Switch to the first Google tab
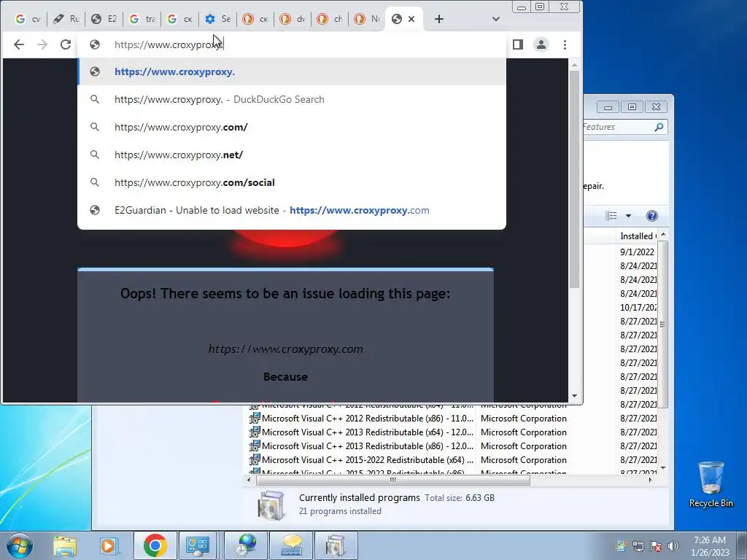 click(28, 19)
